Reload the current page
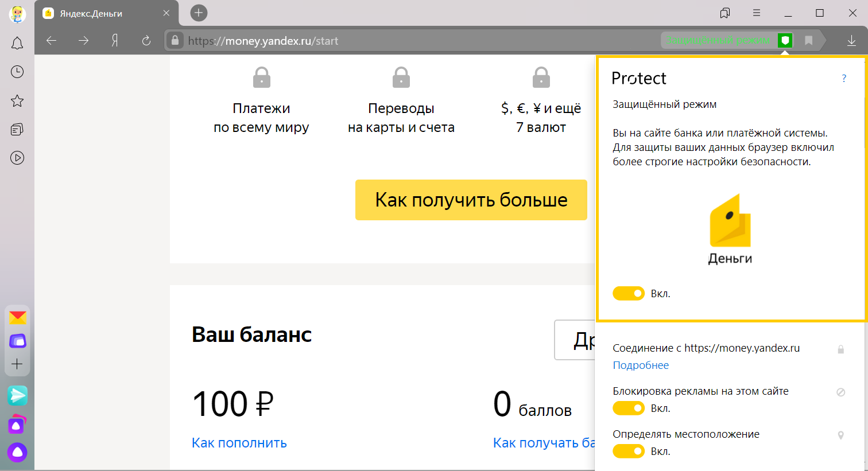 pyautogui.click(x=146, y=40)
